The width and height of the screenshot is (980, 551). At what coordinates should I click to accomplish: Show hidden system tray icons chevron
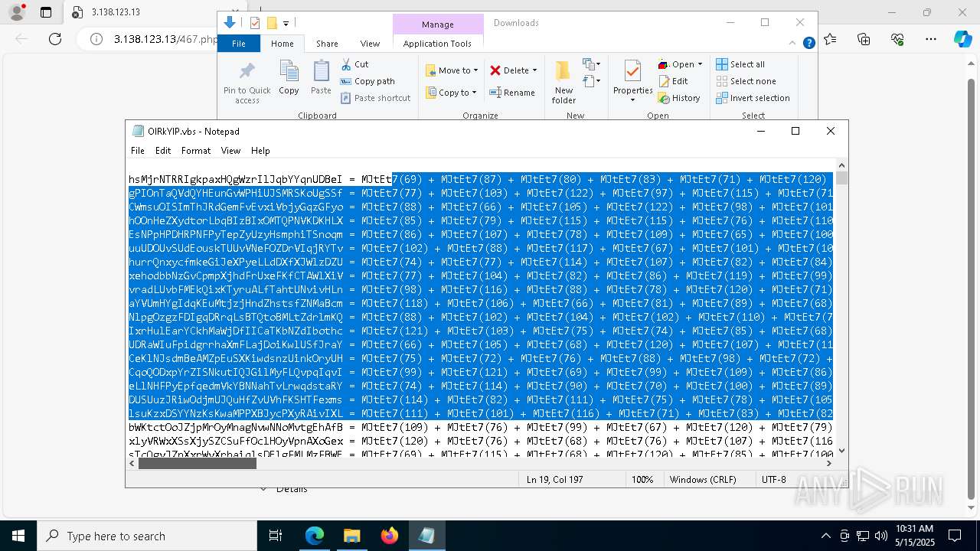click(825, 536)
